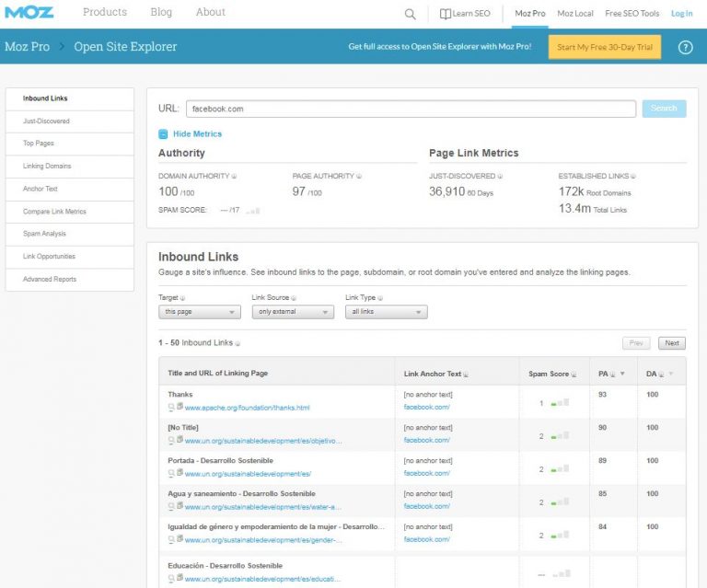707x588 pixels.
Task: Switch to the Moz Local tab
Action: point(575,14)
